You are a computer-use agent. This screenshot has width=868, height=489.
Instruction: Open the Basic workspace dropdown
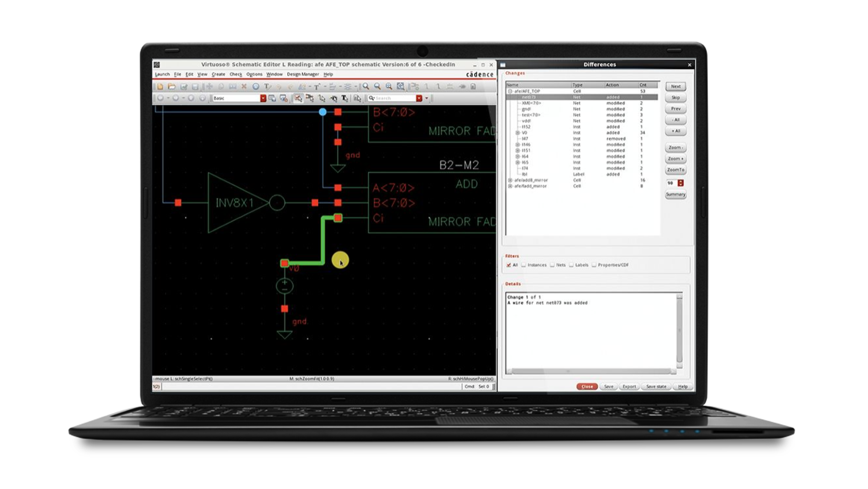click(263, 98)
